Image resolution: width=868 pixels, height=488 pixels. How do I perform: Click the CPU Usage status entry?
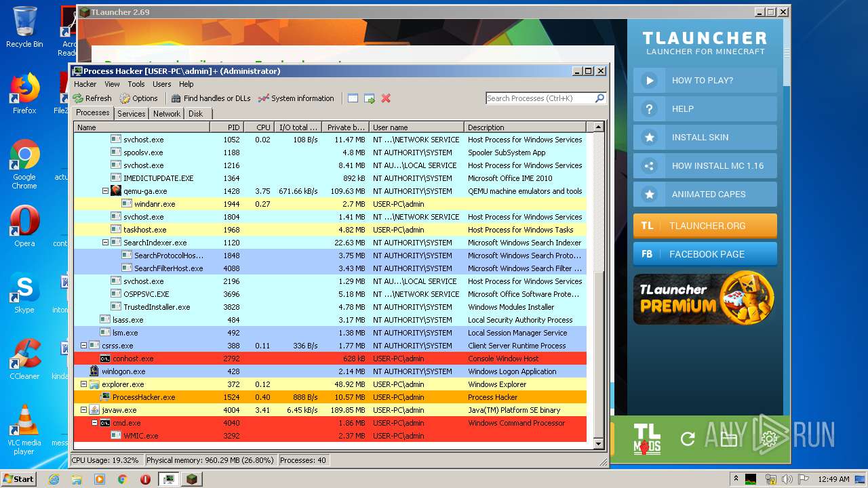[106, 460]
